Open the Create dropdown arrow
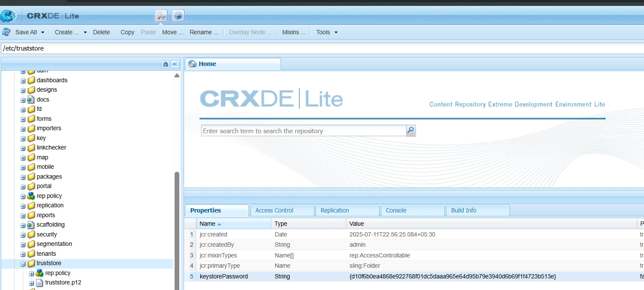The image size is (644, 290). pos(85,32)
